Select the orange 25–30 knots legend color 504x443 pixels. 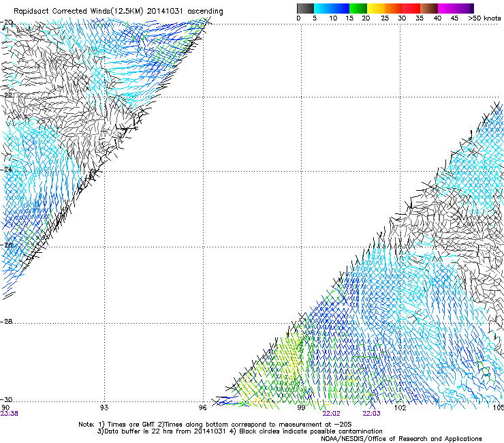coord(394,8)
